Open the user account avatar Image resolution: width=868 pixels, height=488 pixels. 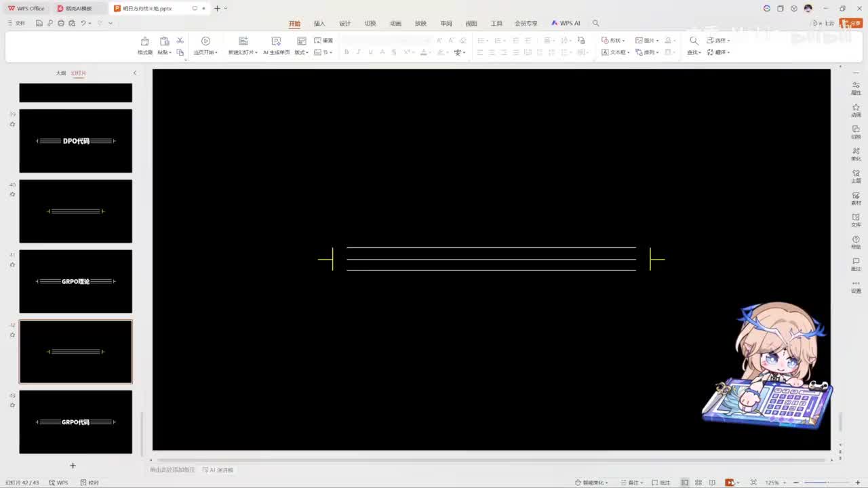[x=808, y=8]
